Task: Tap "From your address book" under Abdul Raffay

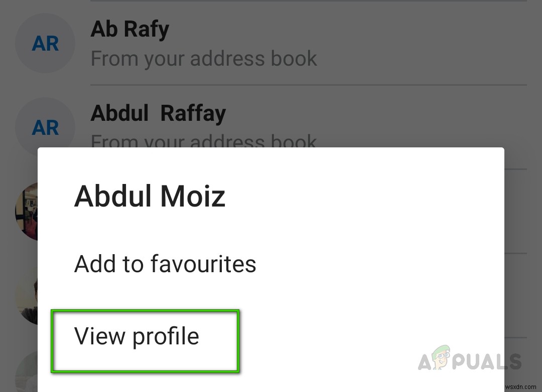Action: pyautogui.click(x=203, y=141)
